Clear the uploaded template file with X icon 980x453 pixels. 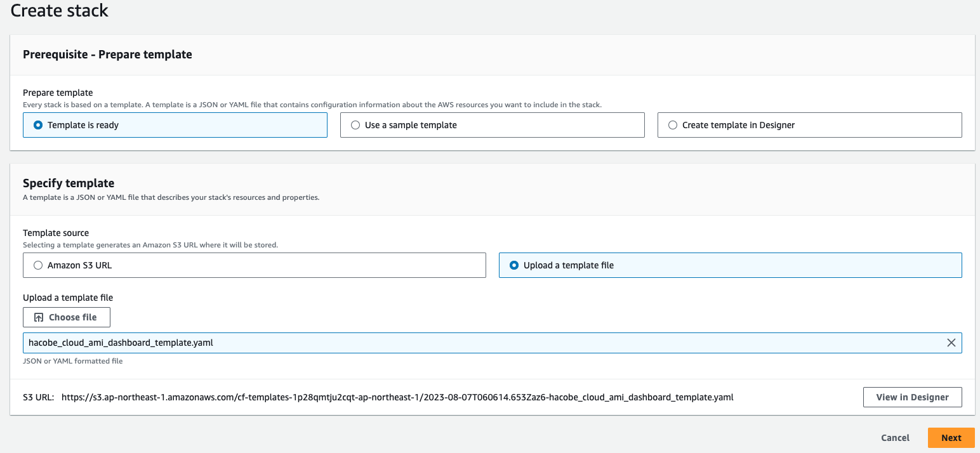[951, 343]
